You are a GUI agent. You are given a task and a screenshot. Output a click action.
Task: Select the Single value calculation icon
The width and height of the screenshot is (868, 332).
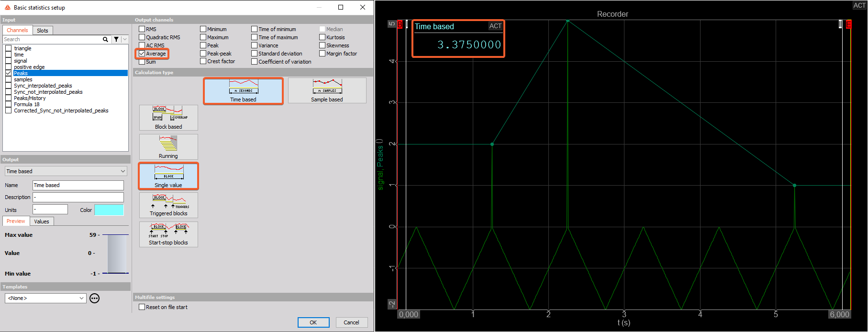click(168, 176)
